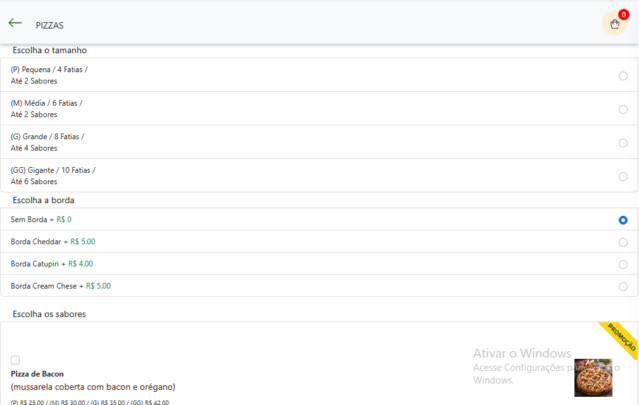Click the Escolha o tamanho section header
This screenshot has height=405, width=639.
tap(49, 50)
